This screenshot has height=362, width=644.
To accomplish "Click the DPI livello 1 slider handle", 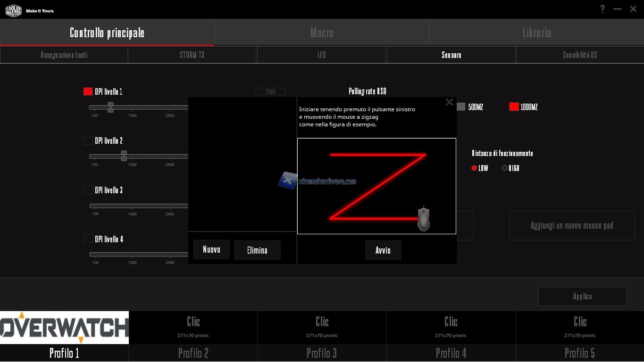I will [110, 107].
